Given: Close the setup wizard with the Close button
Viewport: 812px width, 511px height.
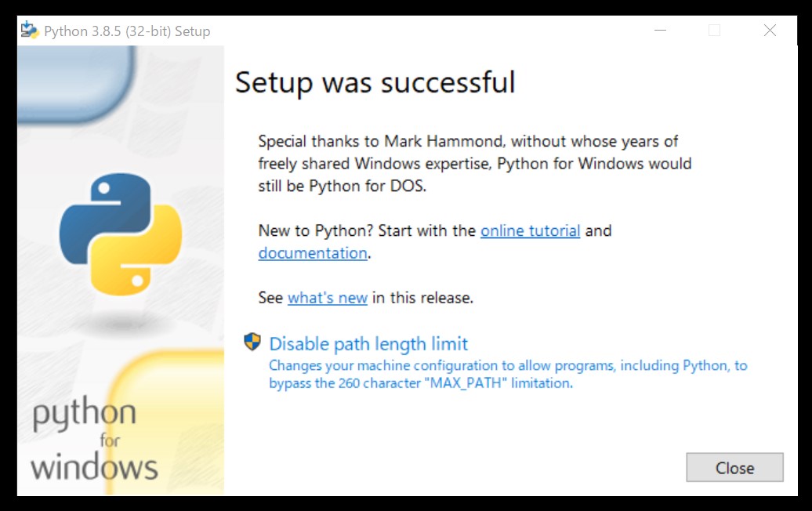Looking at the screenshot, I should pos(734,467).
